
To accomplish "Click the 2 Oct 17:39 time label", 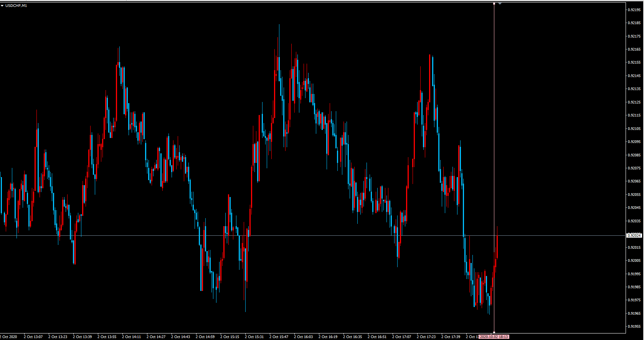I will click(451, 337).
